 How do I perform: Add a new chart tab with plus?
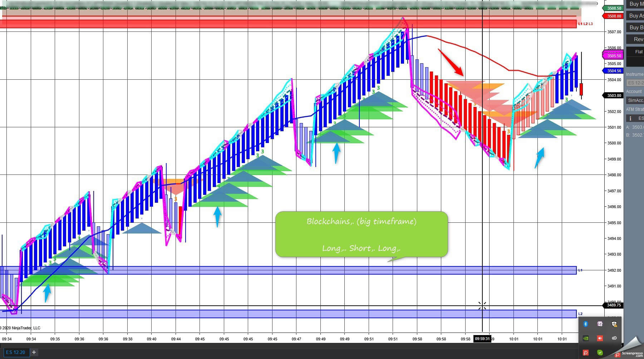pyautogui.click(x=34, y=352)
